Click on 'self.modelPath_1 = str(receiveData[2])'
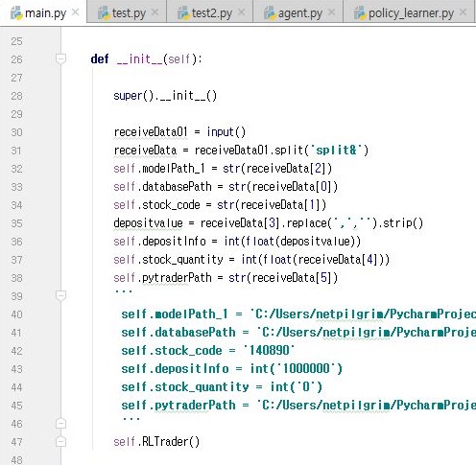The height and width of the screenshot is (465, 476). [223, 169]
